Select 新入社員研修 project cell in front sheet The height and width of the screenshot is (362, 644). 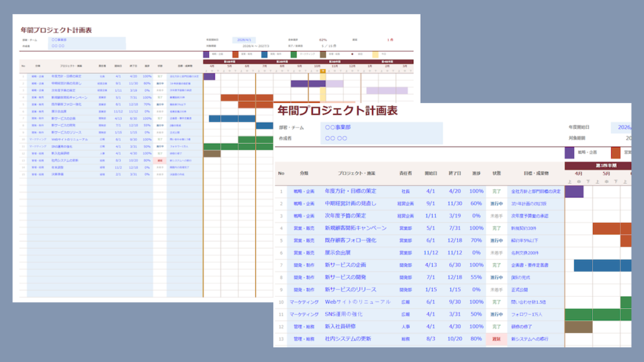(x=340, y=327)
